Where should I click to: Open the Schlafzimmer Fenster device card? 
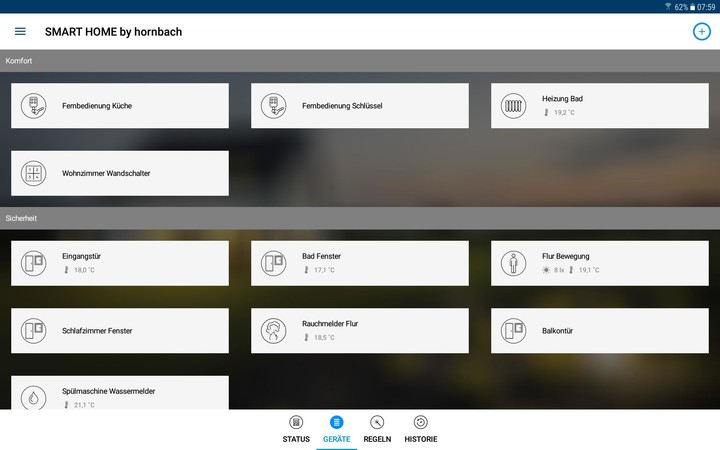point(120,331)
